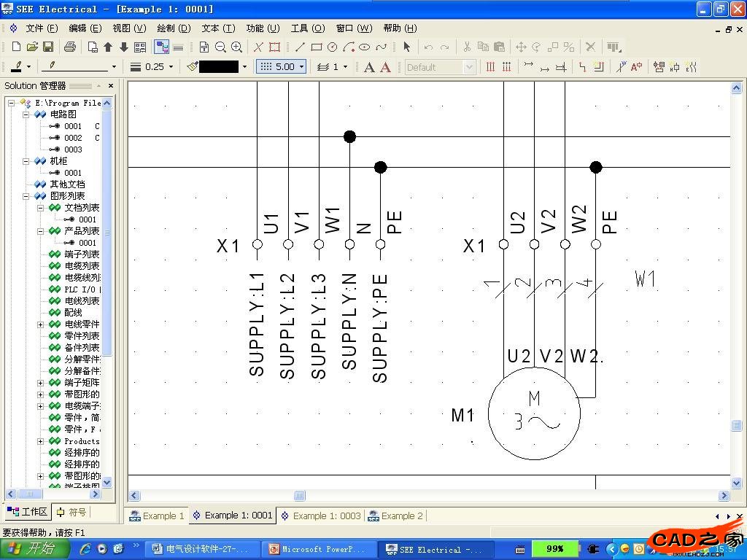Select the arrow pointer tool
Screen dimensions: 747x560
coord(406,47)
